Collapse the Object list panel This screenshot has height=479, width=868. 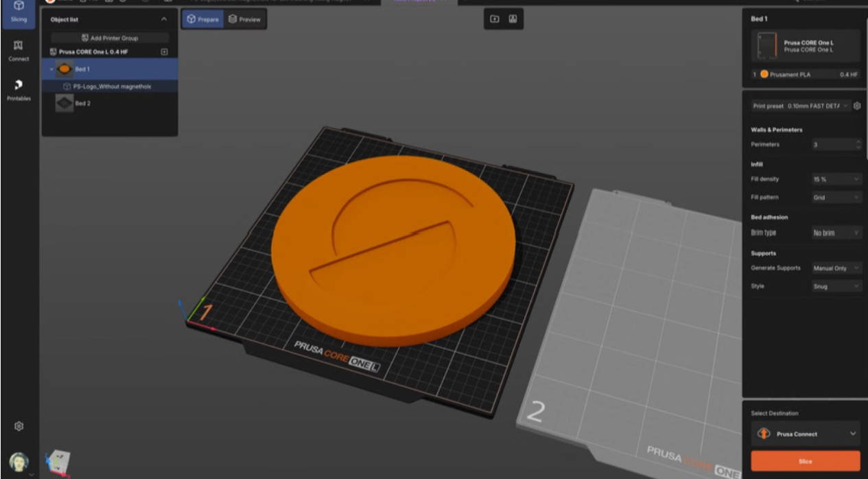(x=163, y=19)
